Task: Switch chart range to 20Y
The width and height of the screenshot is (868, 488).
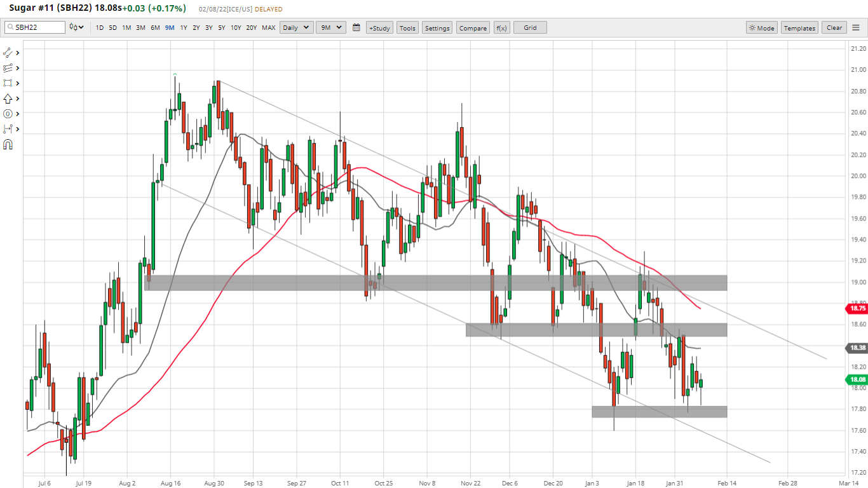Action: 252,27
